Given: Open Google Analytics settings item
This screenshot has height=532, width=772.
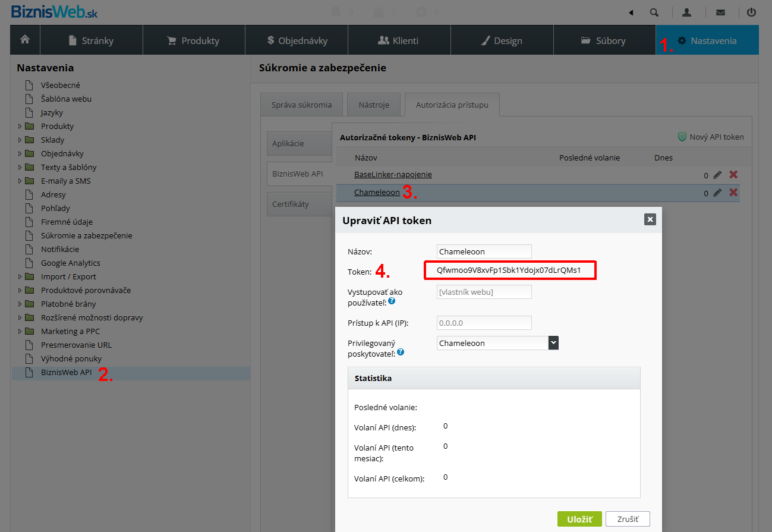Looking at the screenshot, I should click(x=71, y=263).
